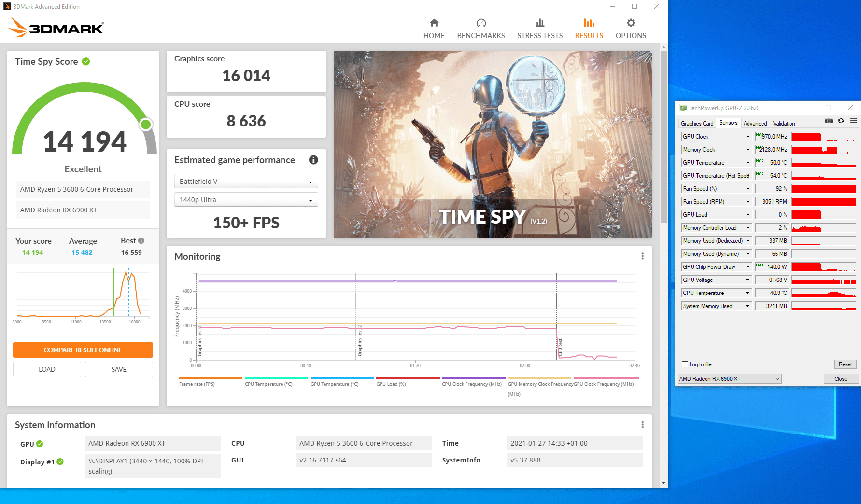Enable Log to file checkbox
Image resolution: width=861 pixels, height=504 pixels.
[x=685, y=364]
